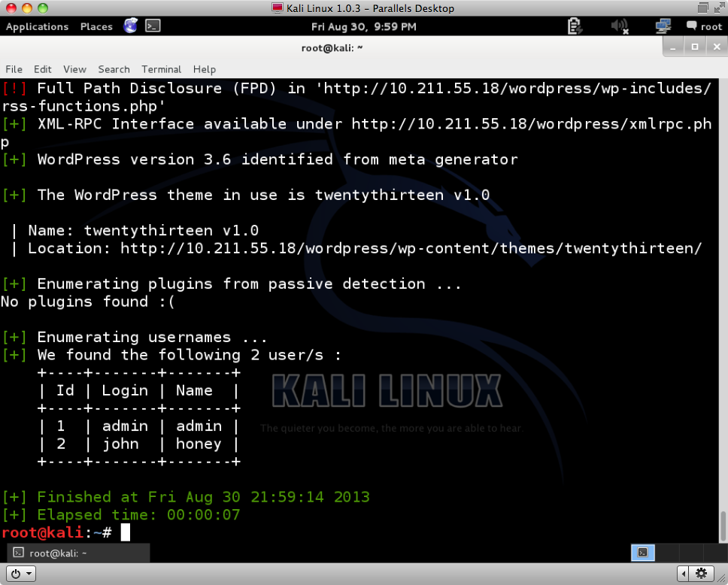The height and width of the screenshot is (585, 728).
Task: Click 'Elapsed time: 00:00:07' line
Action: point(121,514)
